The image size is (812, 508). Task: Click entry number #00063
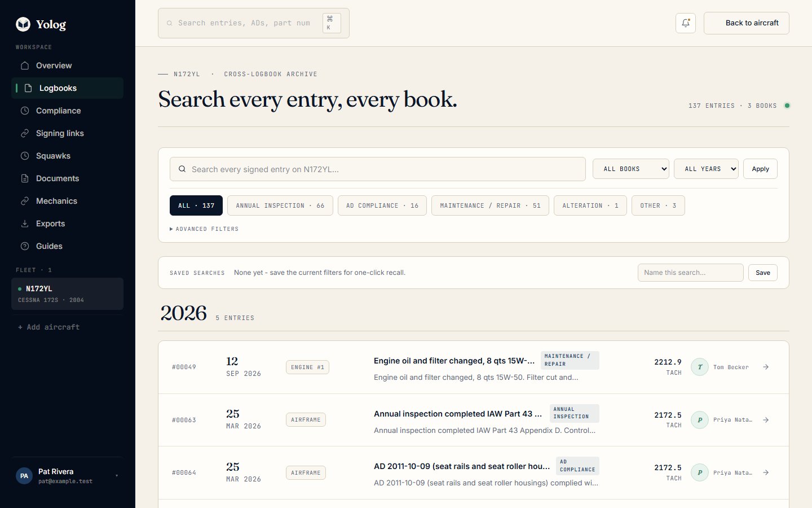[x=184, y=420]
